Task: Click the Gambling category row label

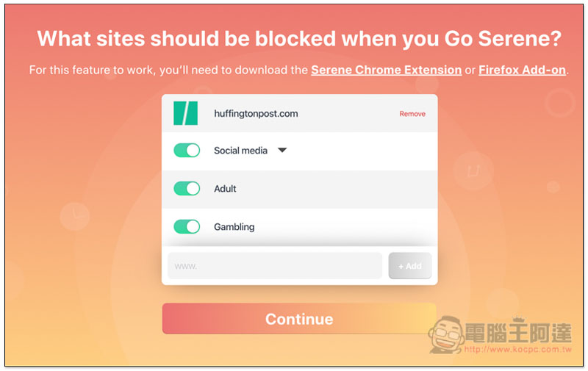Action: pyautogui.click(x=234, y=227)
